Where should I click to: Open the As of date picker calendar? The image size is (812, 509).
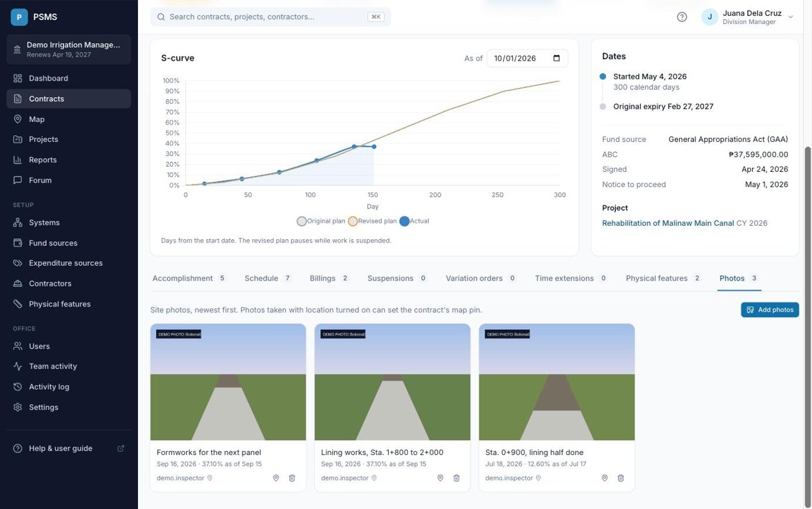[x=557, y=59]
